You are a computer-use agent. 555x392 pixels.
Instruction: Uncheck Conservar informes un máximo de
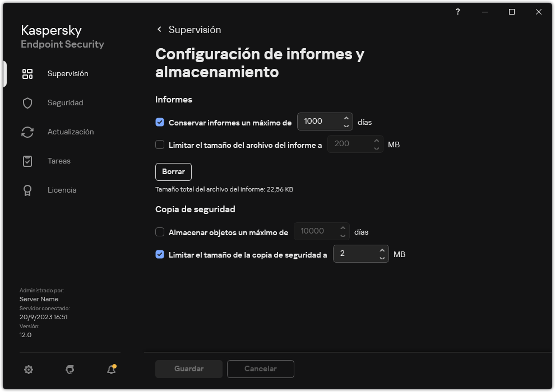click(159, 122)
